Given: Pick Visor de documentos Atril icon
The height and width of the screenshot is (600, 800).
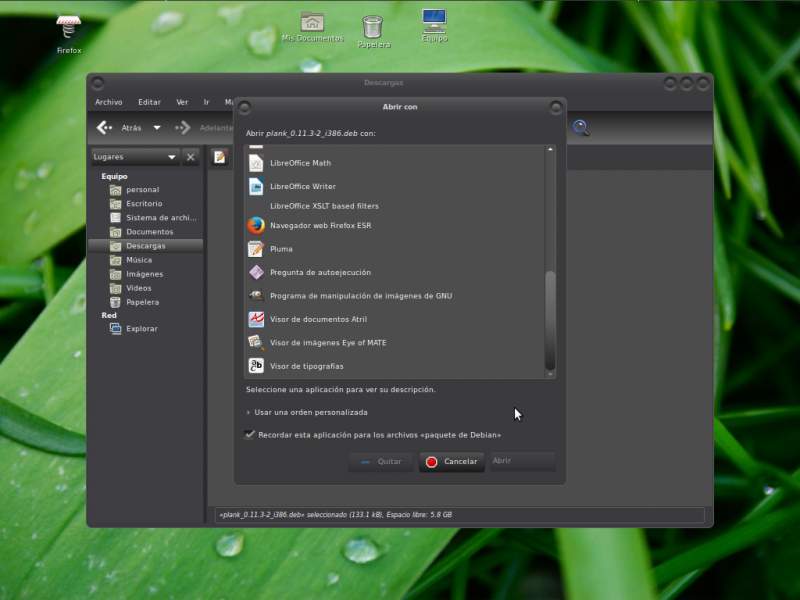Looking at the screenshot, I should (x=255, y=319).
